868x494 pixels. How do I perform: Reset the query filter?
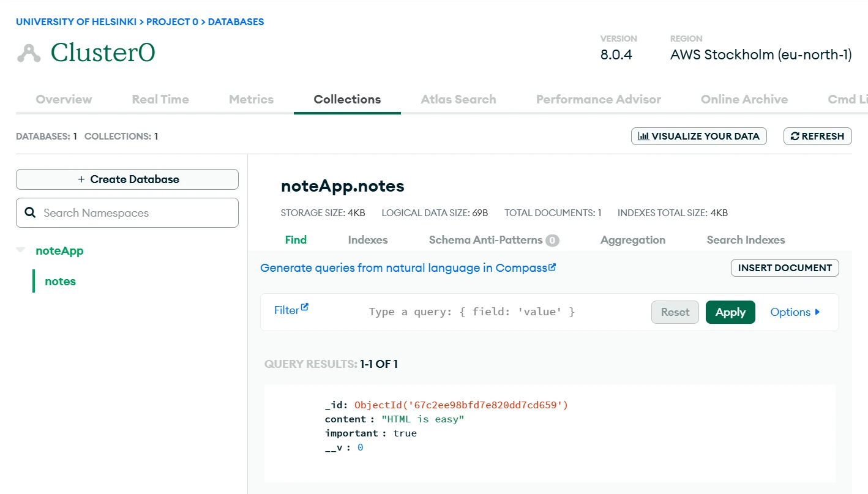coord(675,312)
